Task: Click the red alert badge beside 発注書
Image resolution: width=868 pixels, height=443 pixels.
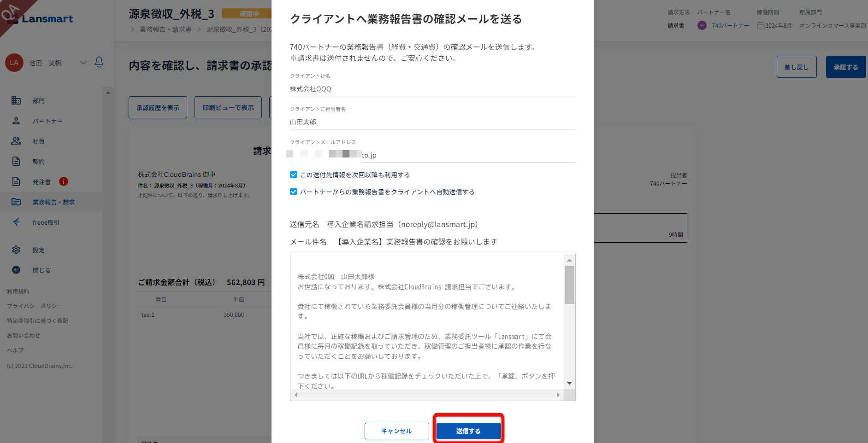Action: tap(64, 181)
